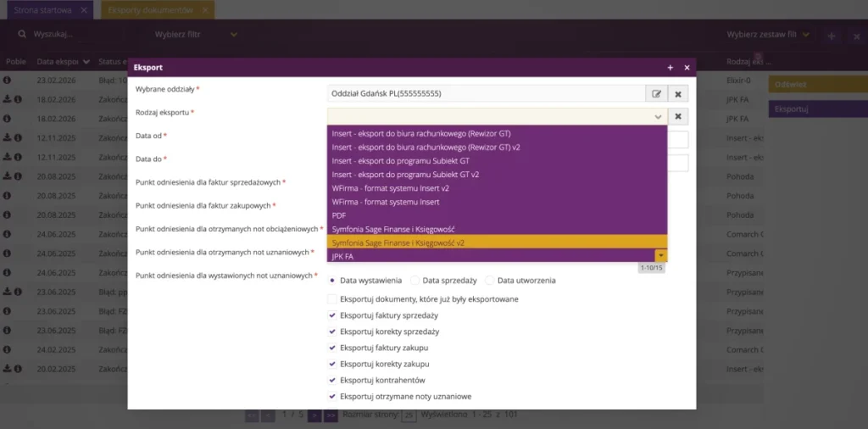
Task: Click the Pobie column header
Action: (x=15, y=61)
